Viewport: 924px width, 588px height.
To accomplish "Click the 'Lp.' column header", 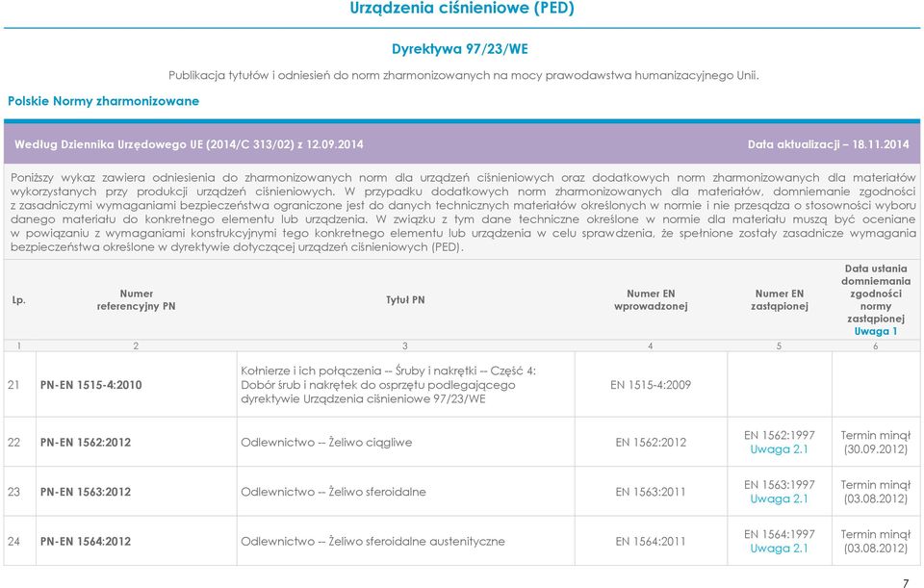I will pos(19,300).
